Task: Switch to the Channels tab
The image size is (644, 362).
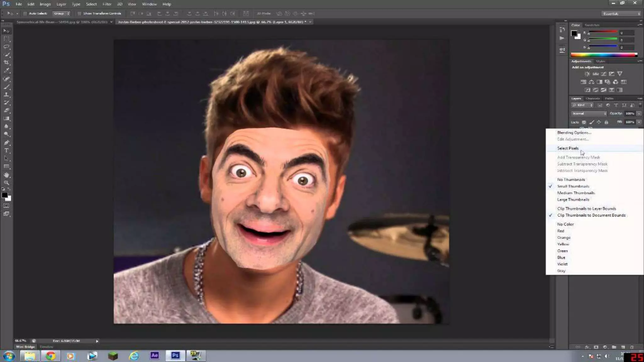Action: (x=592, y=98)
